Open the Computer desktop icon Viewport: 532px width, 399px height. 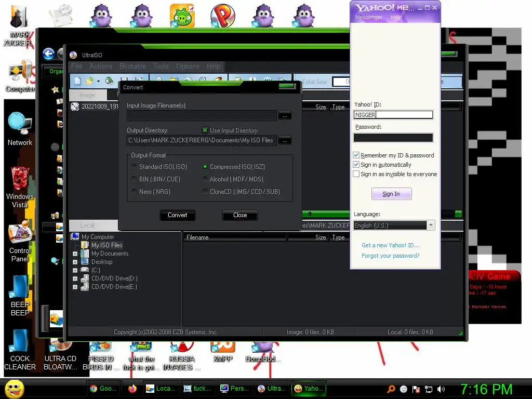tap(20, 76)
